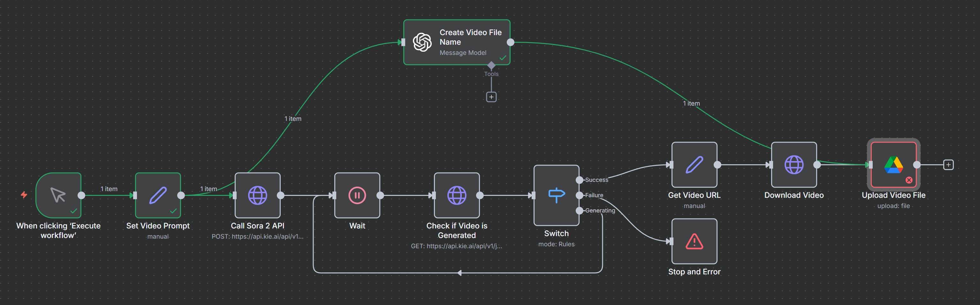Select the Wait pause node
Image resolution: width=980 pixels, height=305 pixels.
click(x=357, y=195)
